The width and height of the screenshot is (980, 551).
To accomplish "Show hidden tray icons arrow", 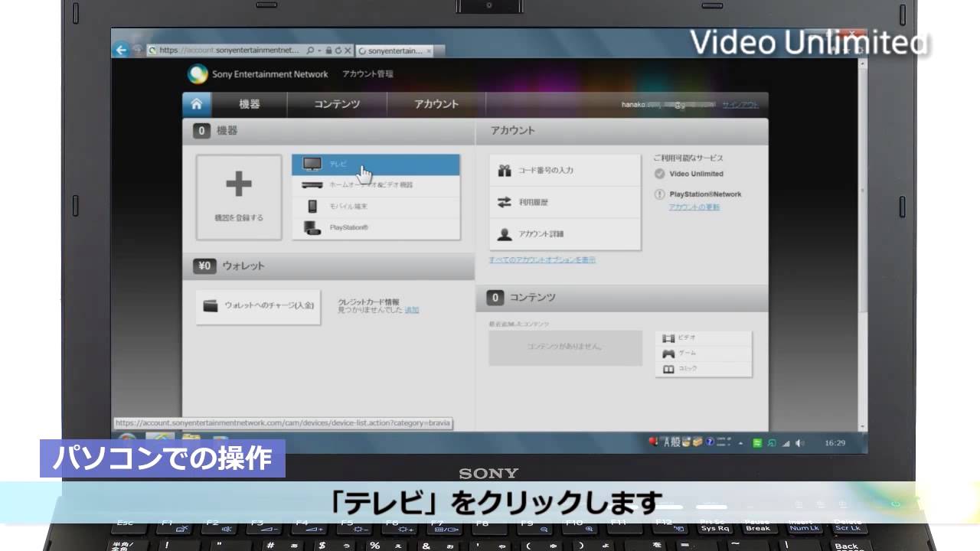I will 741,443.
